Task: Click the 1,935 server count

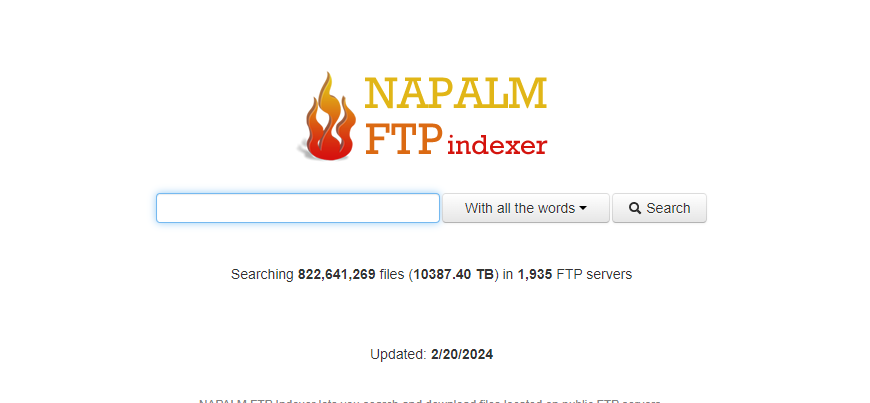Action: click(x=535, y=274)
